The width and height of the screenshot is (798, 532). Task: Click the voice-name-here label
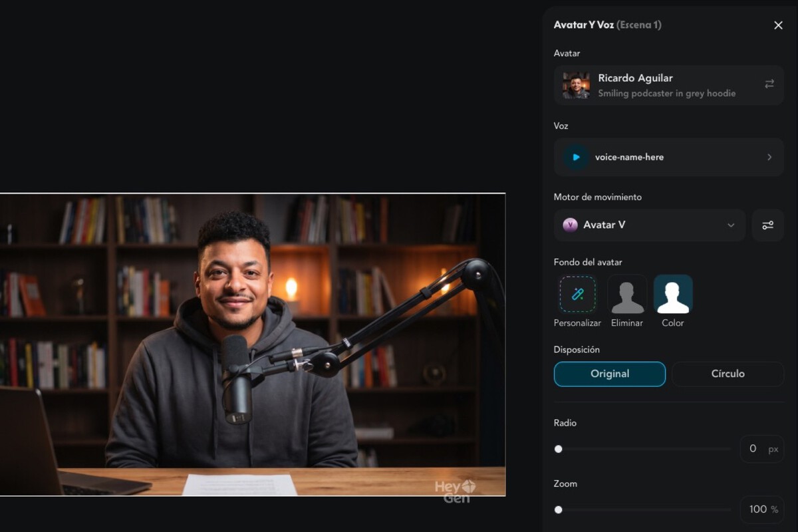(629, 157)
